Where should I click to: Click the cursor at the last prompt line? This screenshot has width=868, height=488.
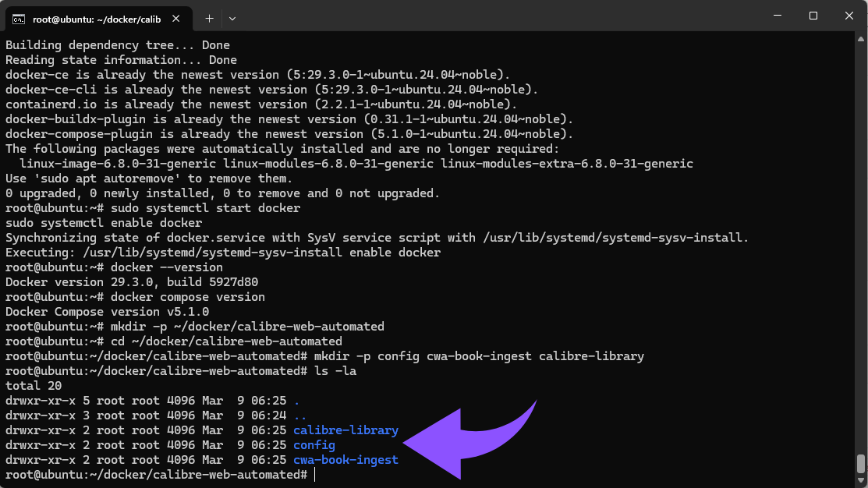coord(316,475)
